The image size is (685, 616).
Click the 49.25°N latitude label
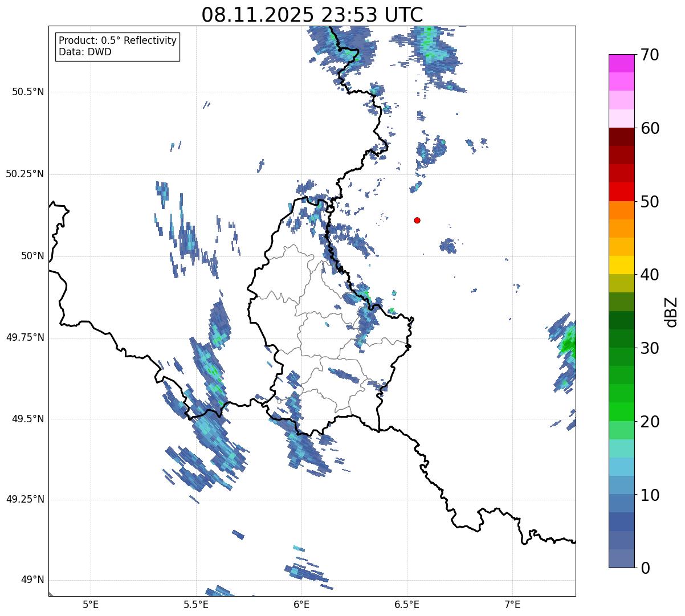(25, 499)
